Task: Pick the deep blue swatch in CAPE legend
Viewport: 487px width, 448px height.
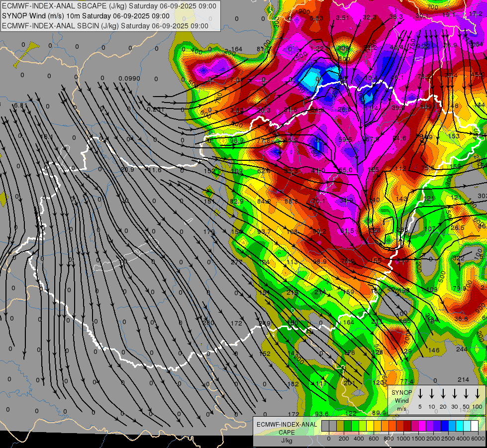Action: point(445,426)
